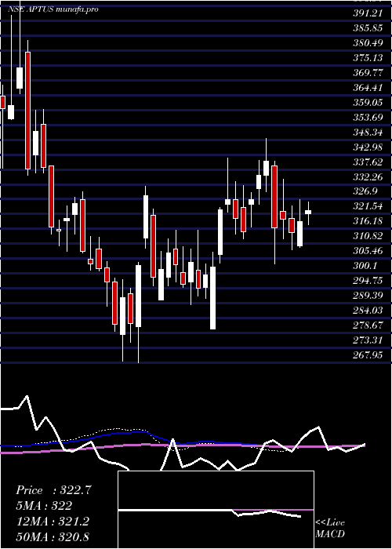Image resolution: width=392 pixels, height=549 pixels.
Task: Select the 385.85 price axis label
Action: tap(368, 27)
